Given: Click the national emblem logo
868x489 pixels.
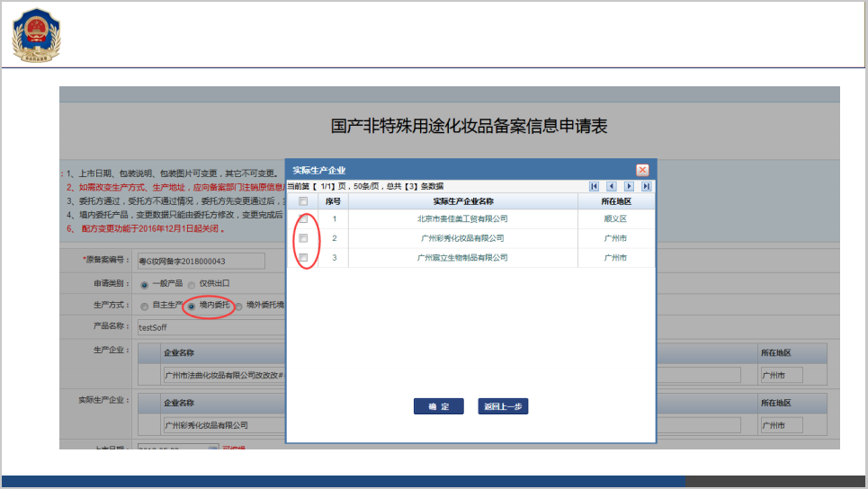Looking at the screenshot, I should (33, 35).
